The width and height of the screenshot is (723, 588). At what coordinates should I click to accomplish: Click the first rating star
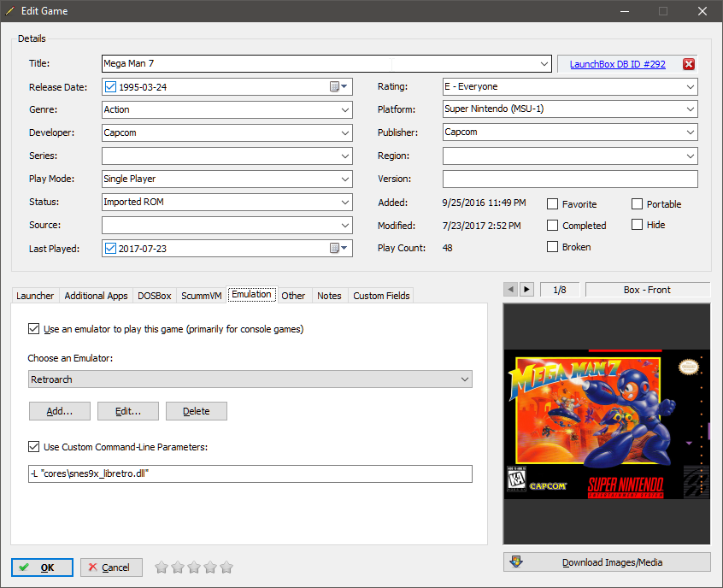click(x=162, y=567)
